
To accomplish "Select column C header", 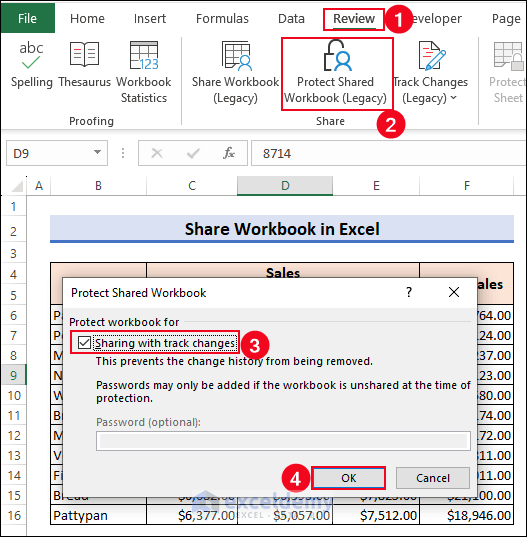I will coord(192,186).
